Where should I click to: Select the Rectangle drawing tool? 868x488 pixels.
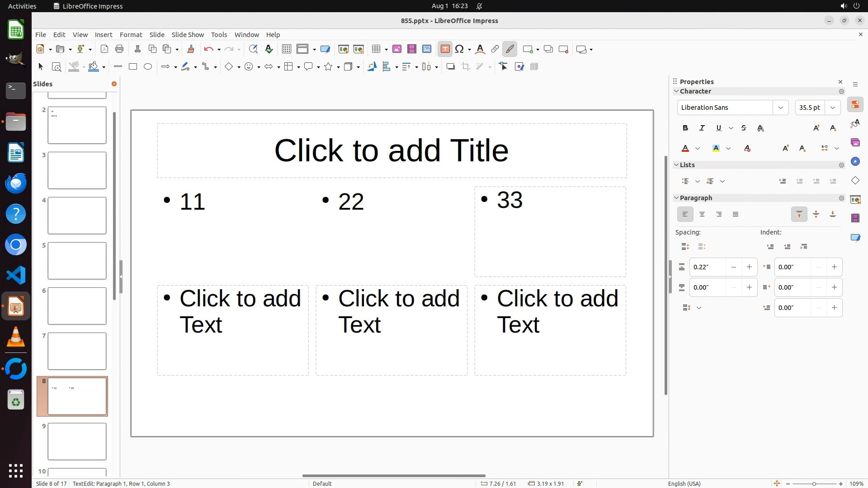point(133,67)
